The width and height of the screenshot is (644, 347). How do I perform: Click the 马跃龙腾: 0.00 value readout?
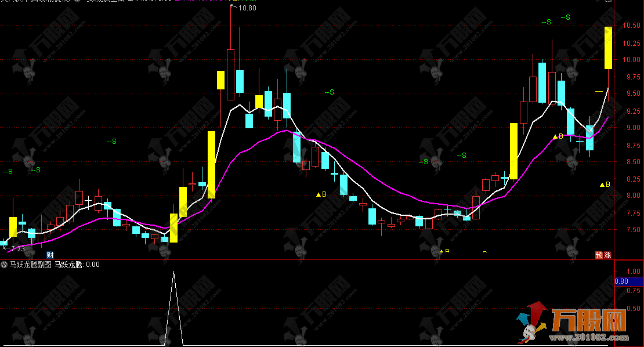pos(77,265)
